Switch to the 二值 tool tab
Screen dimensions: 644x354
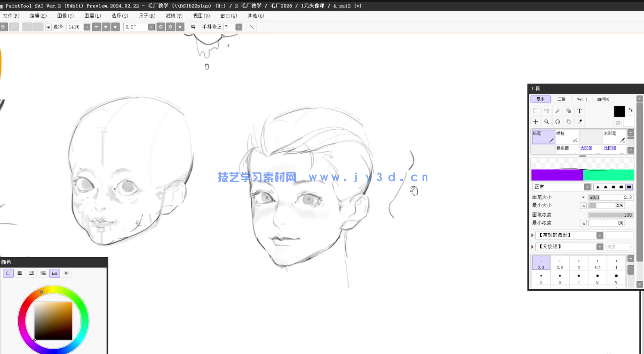pos(561,99)
